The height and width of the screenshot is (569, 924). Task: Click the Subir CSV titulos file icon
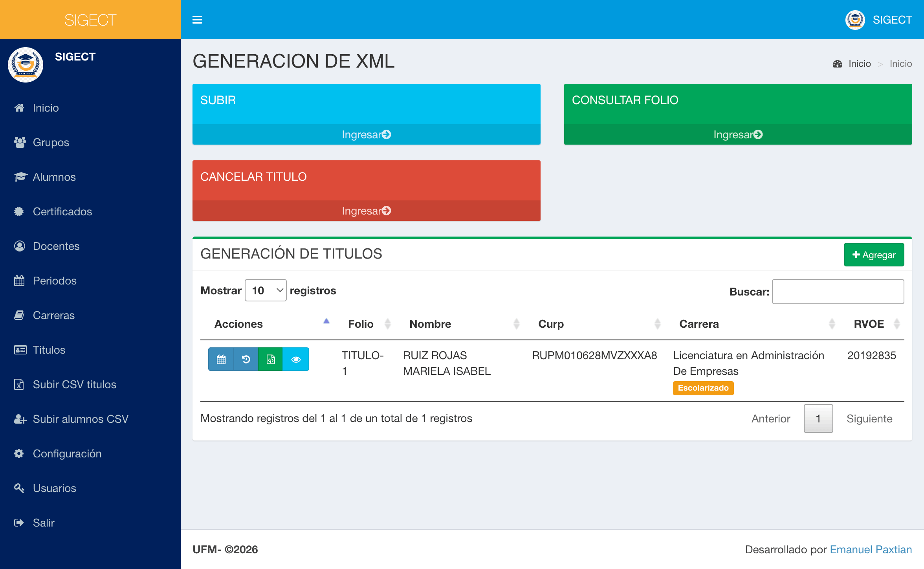tap(19, 384)
